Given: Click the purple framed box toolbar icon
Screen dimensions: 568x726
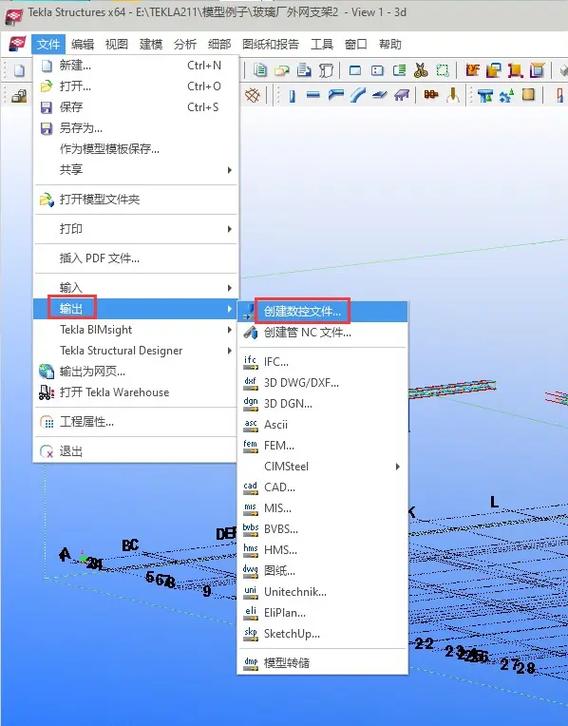Looking at the screenshot, I should 537,70.
